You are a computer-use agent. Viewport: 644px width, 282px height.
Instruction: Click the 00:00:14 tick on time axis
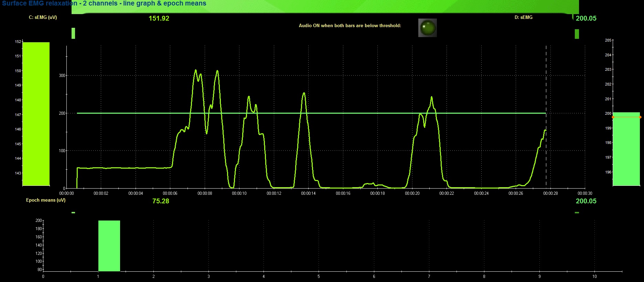tap(308, 193)
